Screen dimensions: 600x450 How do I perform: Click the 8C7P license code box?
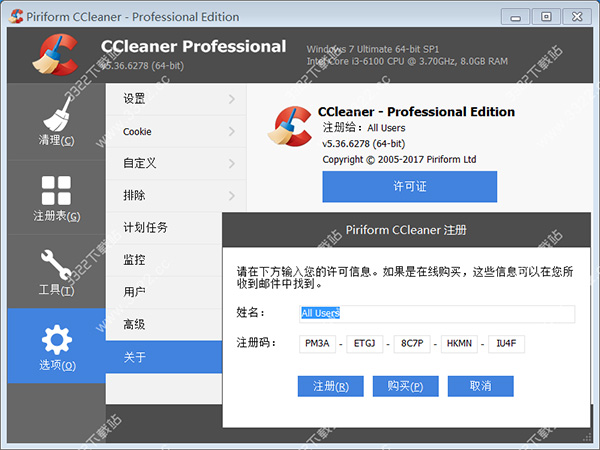click(x=412, y=344)
